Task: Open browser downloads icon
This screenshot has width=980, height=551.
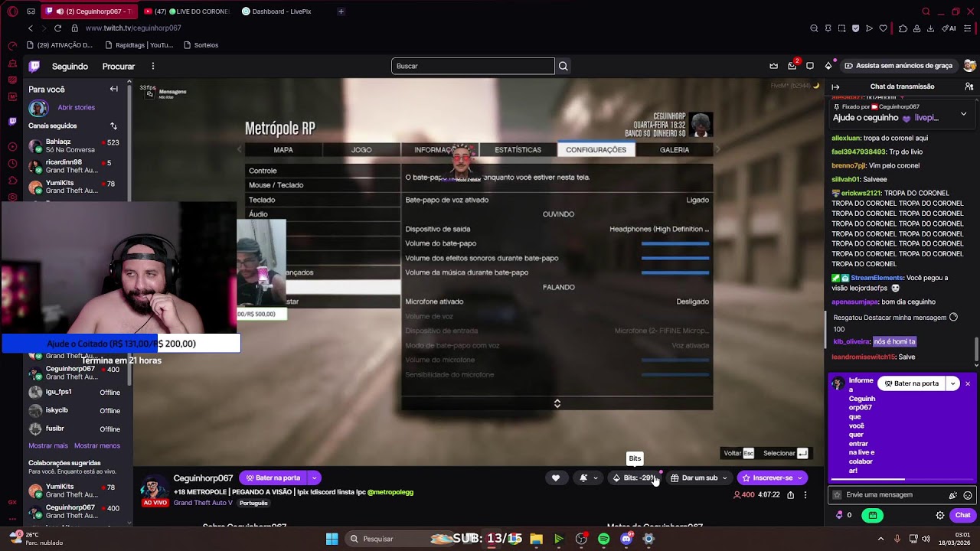Action: (930, 28)
